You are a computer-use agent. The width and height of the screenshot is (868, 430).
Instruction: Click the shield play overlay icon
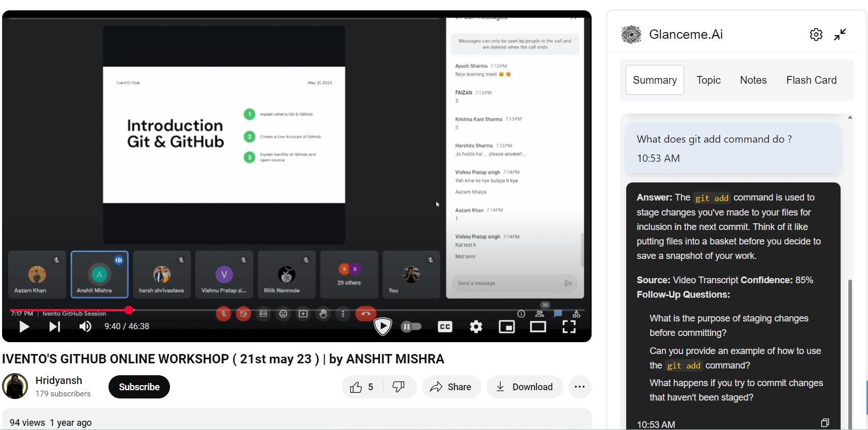coord(383,326)
